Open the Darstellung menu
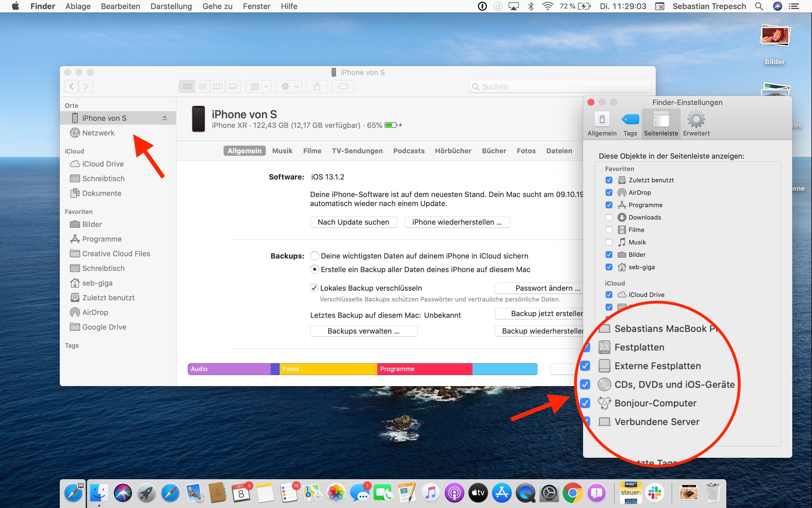 [171, 6]
